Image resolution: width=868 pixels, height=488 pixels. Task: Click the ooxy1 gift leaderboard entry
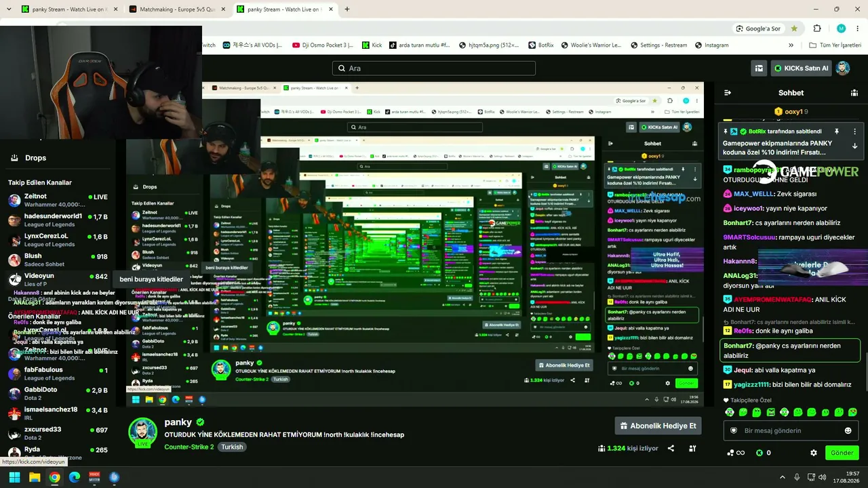pos(791,112)
